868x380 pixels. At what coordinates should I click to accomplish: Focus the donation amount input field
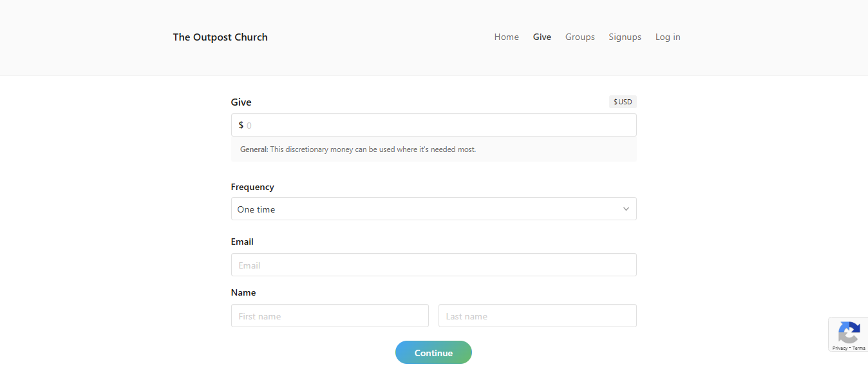click(438, 126)
